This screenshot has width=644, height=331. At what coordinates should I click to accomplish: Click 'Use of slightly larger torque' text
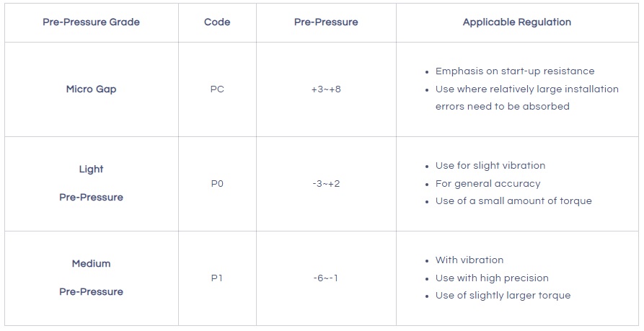(503, 295)
